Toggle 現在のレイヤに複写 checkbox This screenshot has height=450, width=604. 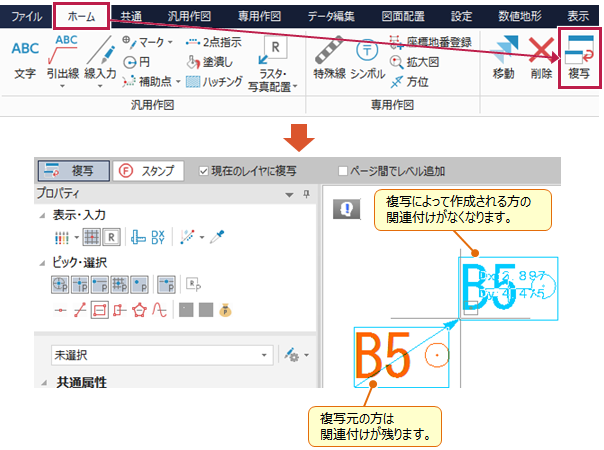click(x=204, y=171)
